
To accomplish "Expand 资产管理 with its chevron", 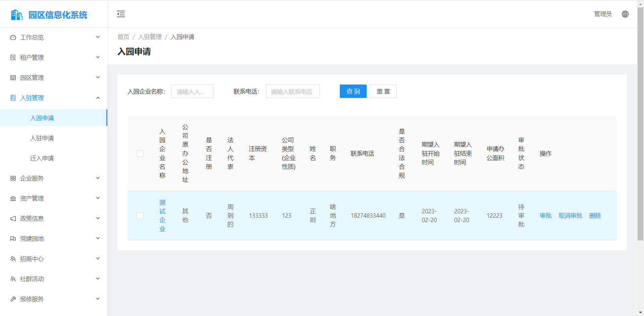I will click(98, 198).
